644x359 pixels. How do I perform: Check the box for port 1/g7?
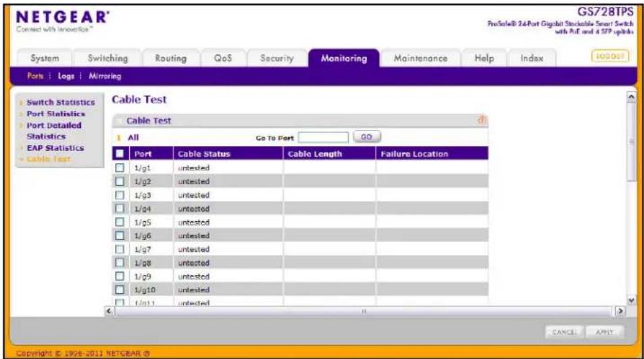tap(120, 249)
